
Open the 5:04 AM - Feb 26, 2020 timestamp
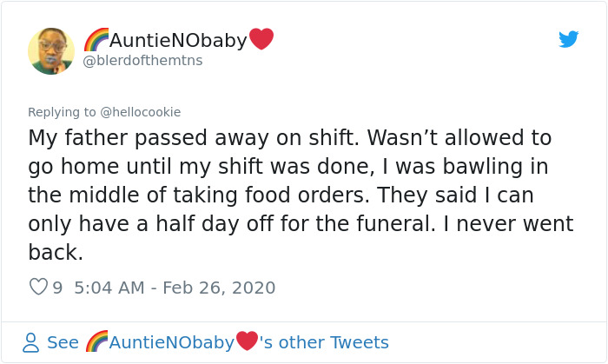(173, 287)
